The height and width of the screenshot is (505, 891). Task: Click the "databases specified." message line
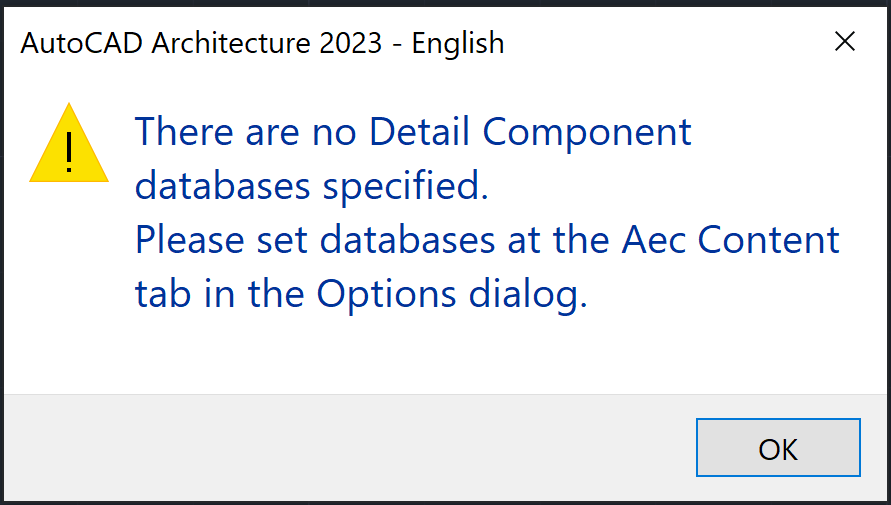(312, 186)
